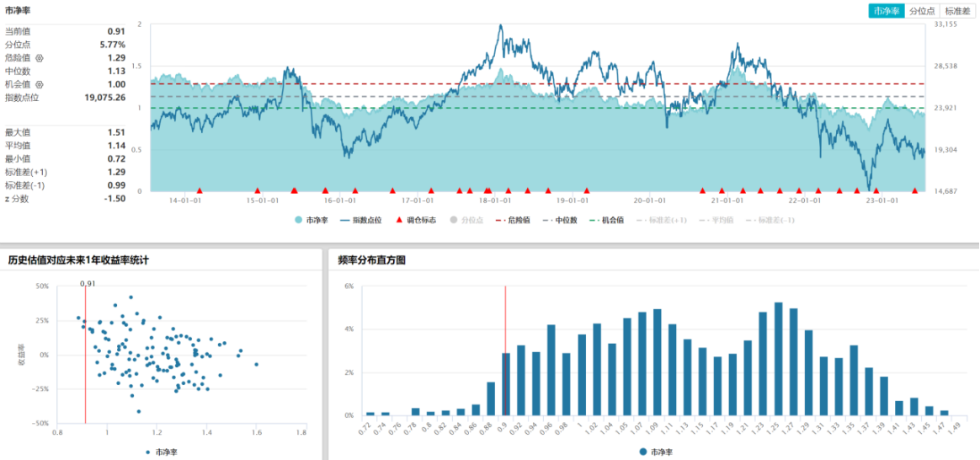Enable greyed-out 分位点 legend series
980x460 pixels.
pos(466,220)
